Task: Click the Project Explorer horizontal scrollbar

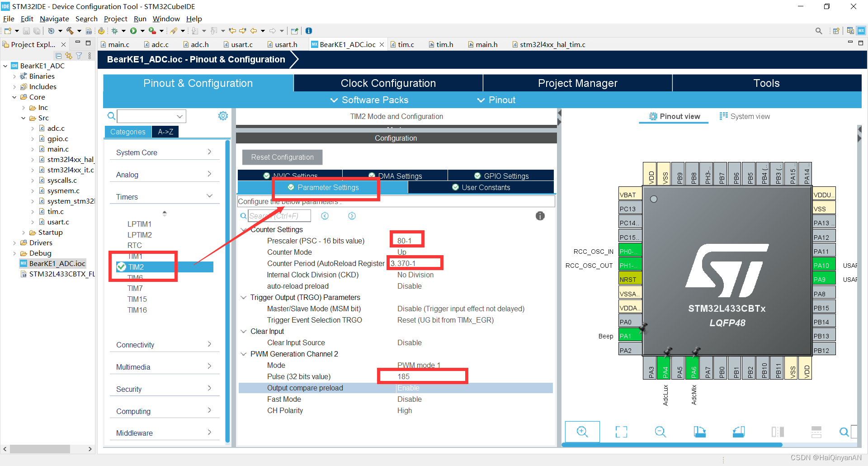Action: (40, 449)
